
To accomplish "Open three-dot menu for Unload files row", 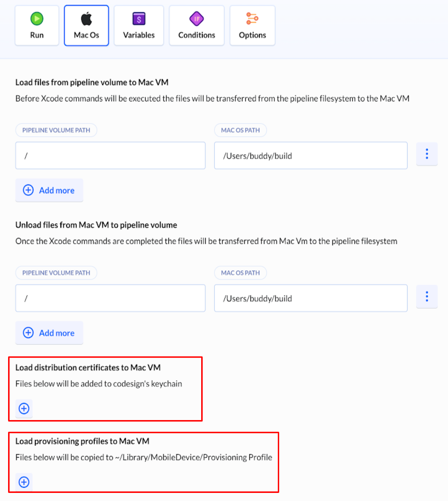I will (427, 296).
